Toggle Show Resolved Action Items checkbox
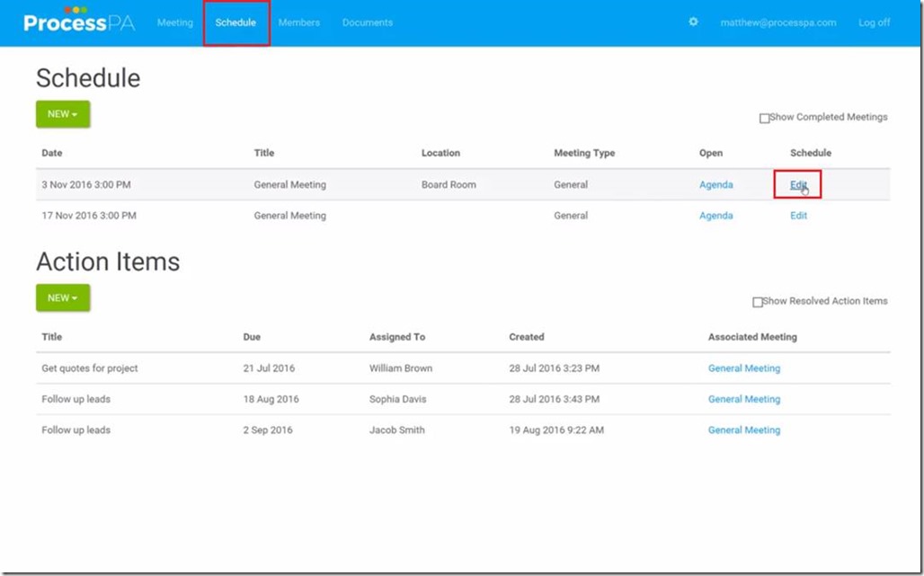The width and height of the screenshot is (924, 576). coord(758,302)
